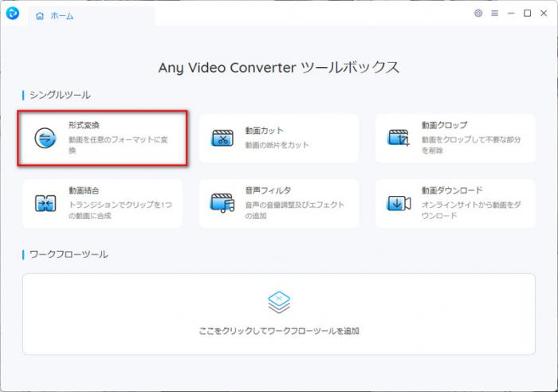
Task: Click the workflow layers icon
Action: click(279, 302)
